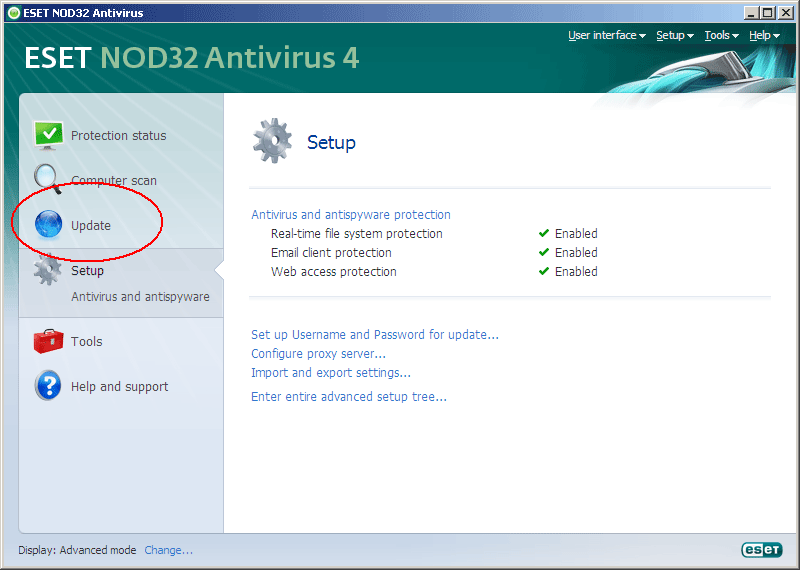Select Setup in the sidebar
This screenshot has height=570, width=800.
[x=87, y=270]
